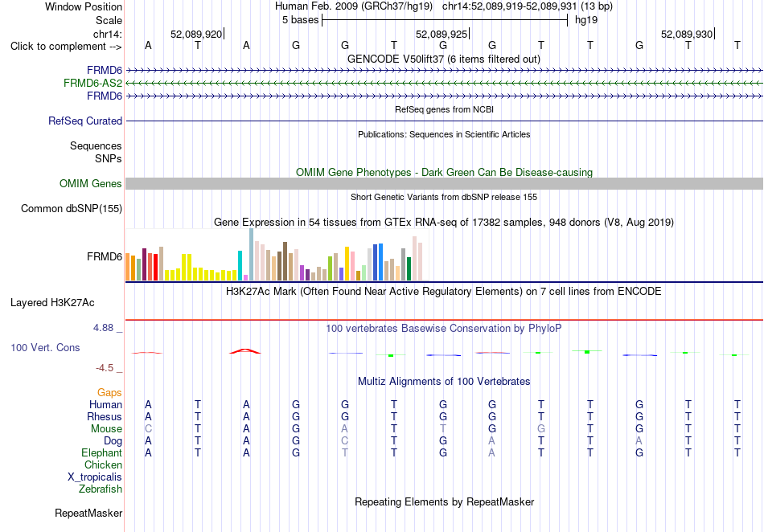Screen dimensions: 764x532
Task: Click the 'chr14:' base position label
Action: pos(107,34)
